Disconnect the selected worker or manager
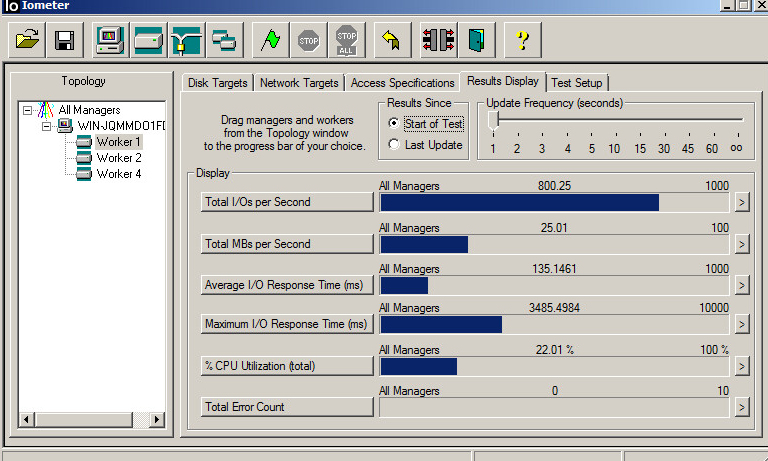This screenshot has height=461, width=768. click(x=439, y=40)
